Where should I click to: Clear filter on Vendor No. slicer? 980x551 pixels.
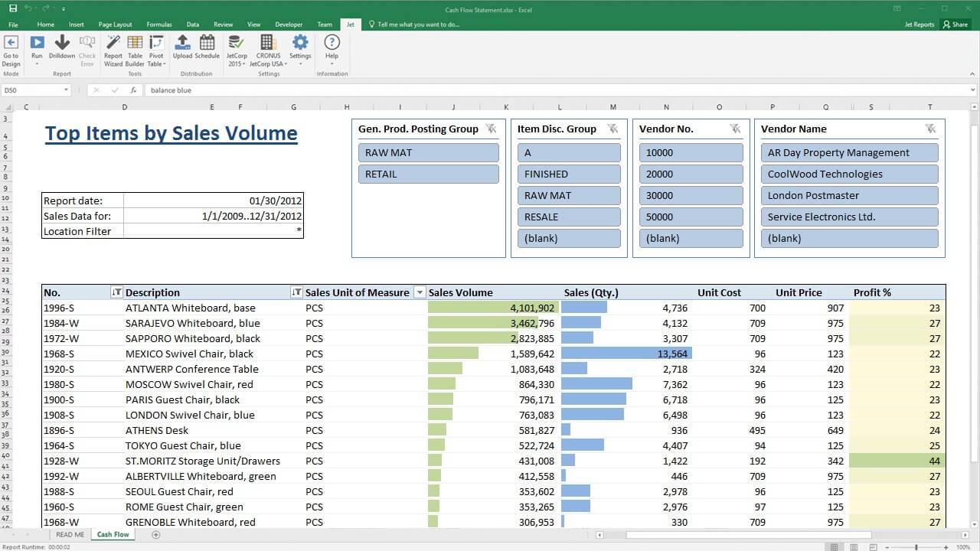tap(735, 129)
